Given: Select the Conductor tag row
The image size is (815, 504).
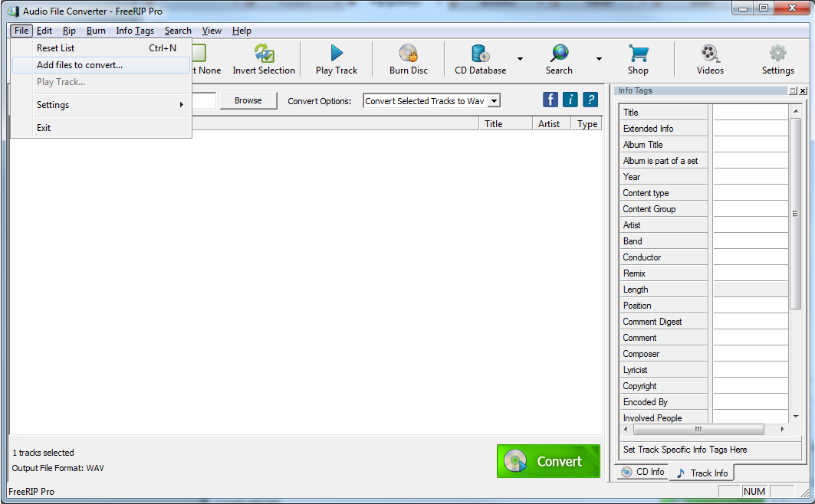Looking at the screenshot, I should coord(664,257).
